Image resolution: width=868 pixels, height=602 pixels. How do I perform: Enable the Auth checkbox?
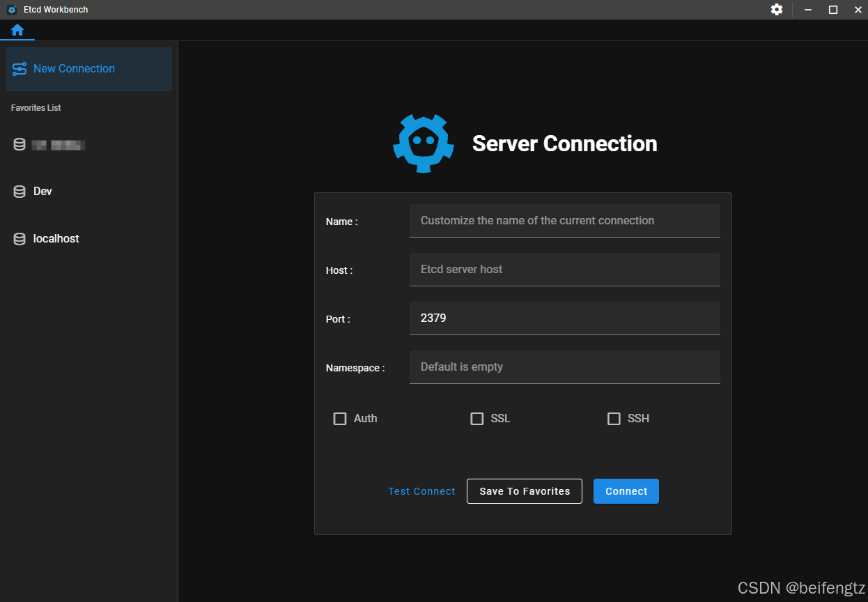pyautogui.click(x=340, y=419)
